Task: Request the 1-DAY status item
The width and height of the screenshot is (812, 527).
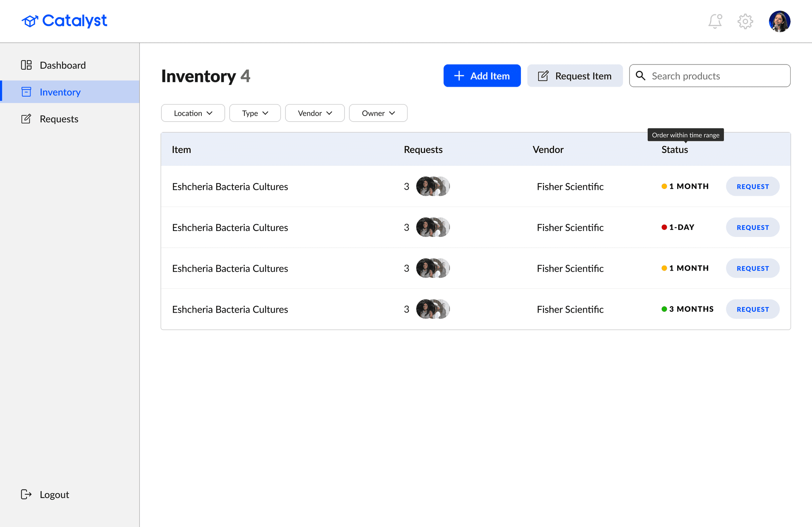Action: [753, 227]
